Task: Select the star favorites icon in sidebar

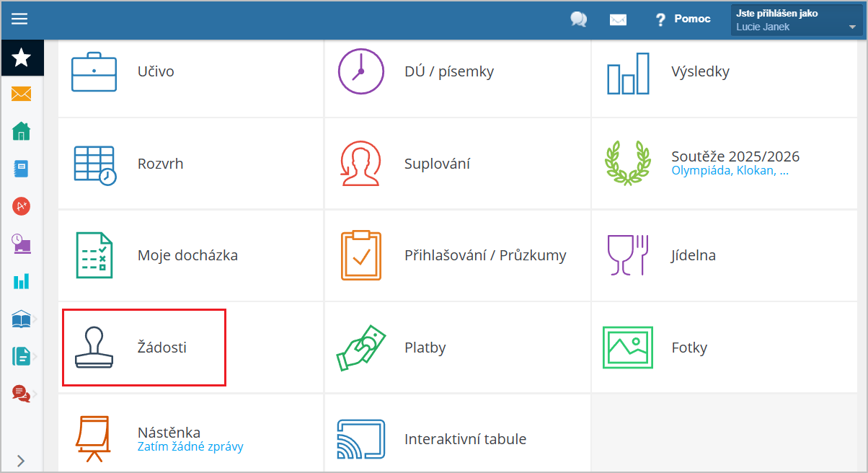Action: (x=22, y=58)
